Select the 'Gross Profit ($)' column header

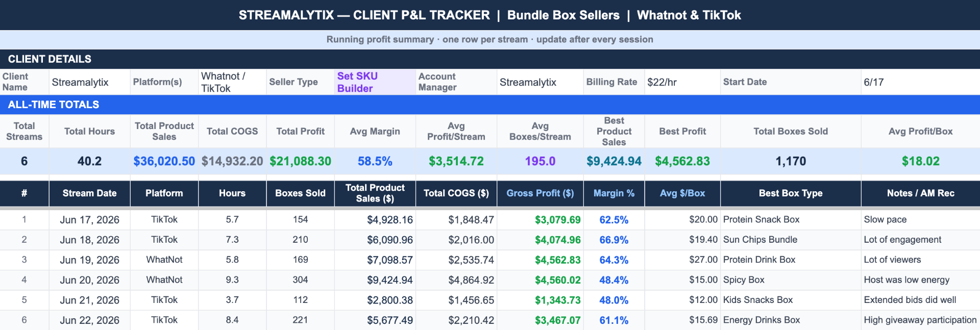click(x=540, y=193)
